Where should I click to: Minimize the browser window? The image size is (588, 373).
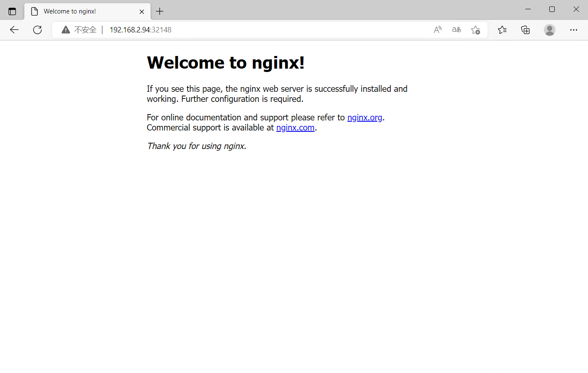click(528, 9)
